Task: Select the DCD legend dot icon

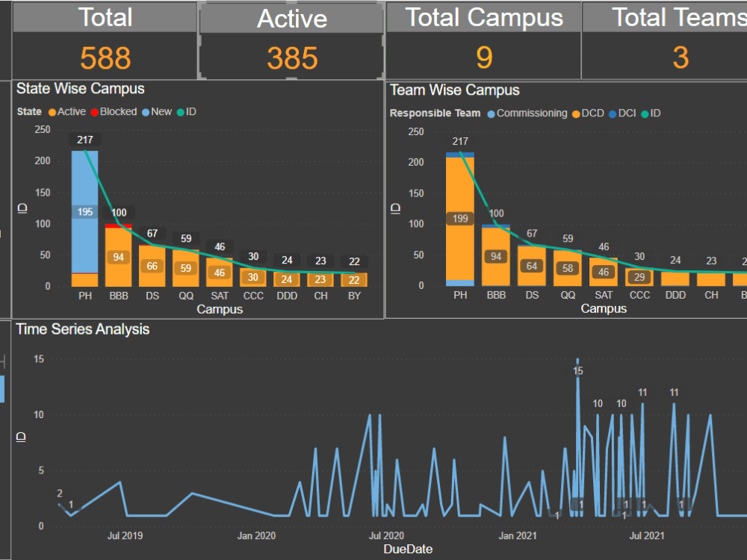Action: [575, 113]
